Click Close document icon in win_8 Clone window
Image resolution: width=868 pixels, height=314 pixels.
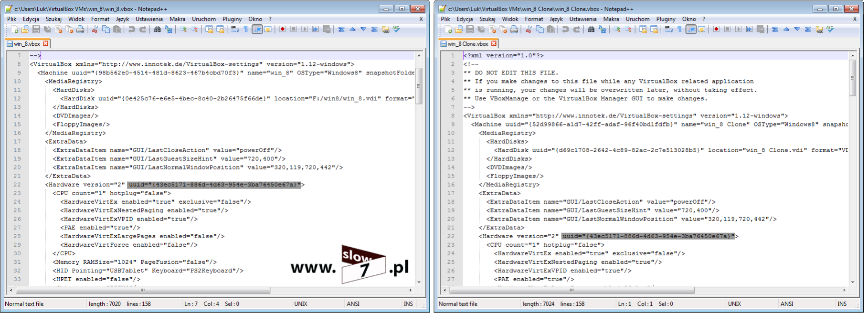click(492, 30)
